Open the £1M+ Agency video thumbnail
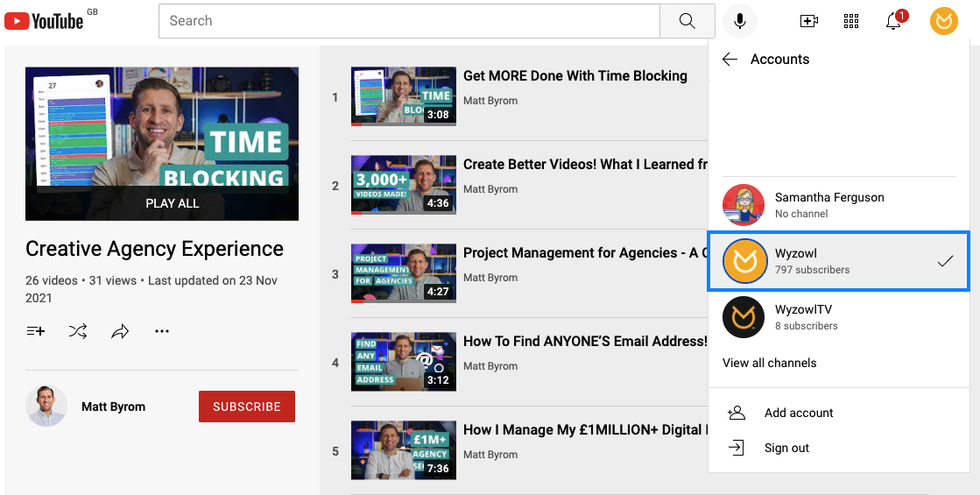 pyautogui.click(x=404, y=450)
